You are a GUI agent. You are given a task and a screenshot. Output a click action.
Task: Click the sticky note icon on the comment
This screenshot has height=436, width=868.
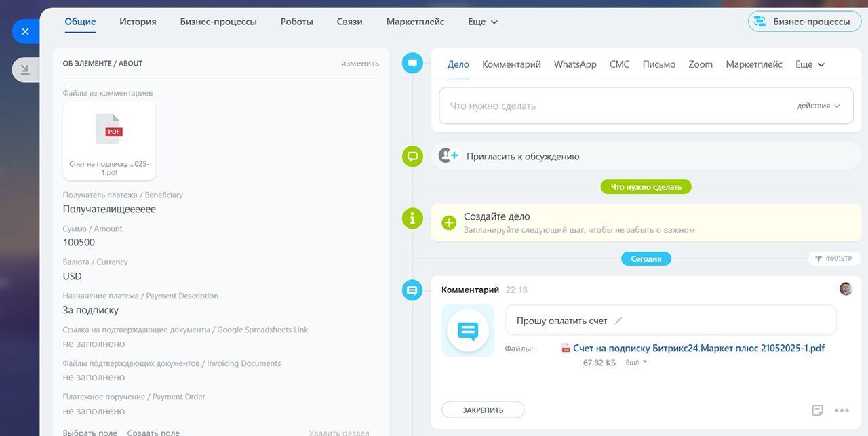[x=818, y=410]
